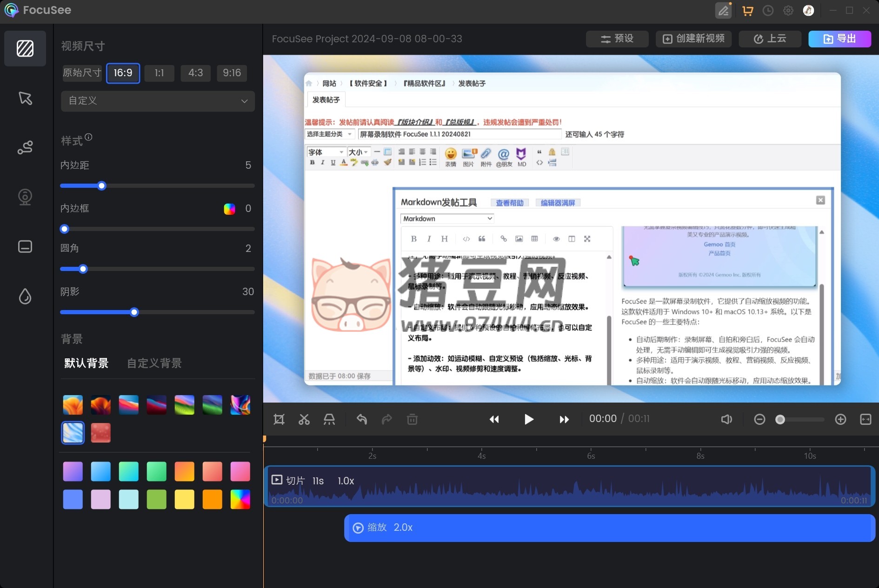Open the watermark droplet sidebar panel
The width and height of the screenshot is (879, 588).
click(x=25, y=296)
